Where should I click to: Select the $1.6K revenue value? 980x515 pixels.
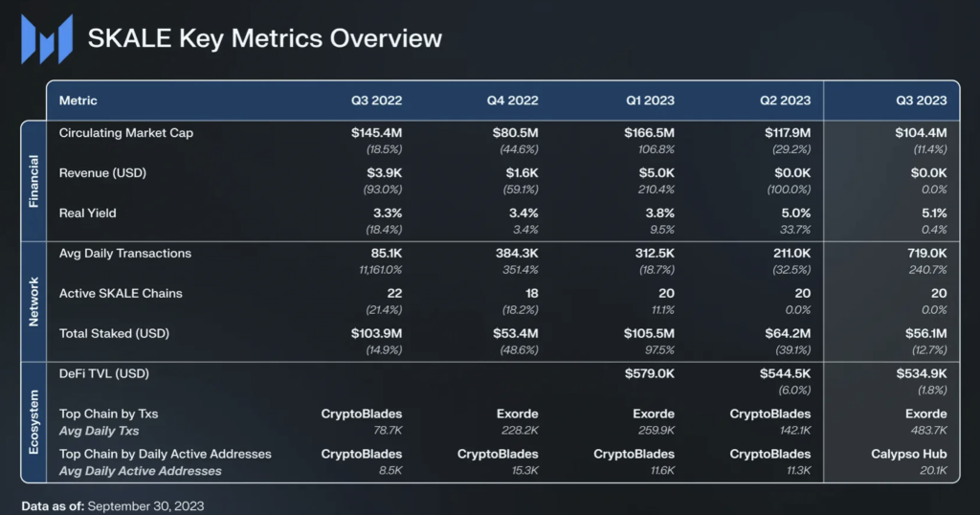(x=522, y=173)
